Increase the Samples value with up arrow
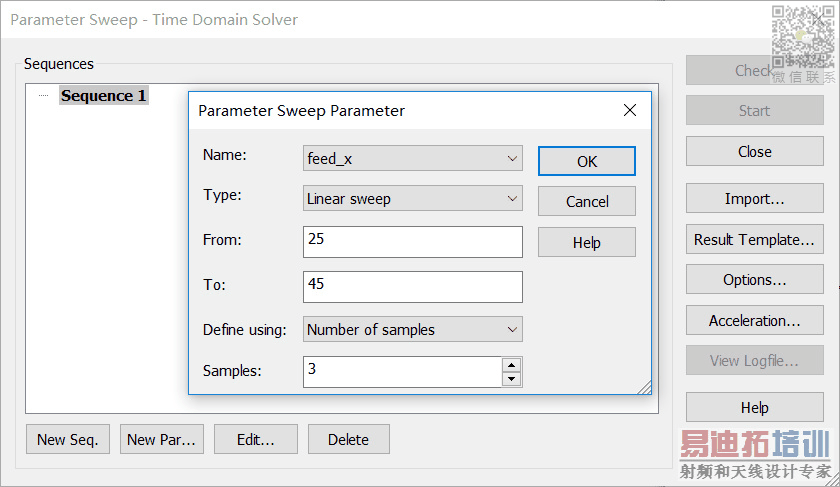Screen dimensions: 840x487 pyautogui.click(x=512, y=365)
